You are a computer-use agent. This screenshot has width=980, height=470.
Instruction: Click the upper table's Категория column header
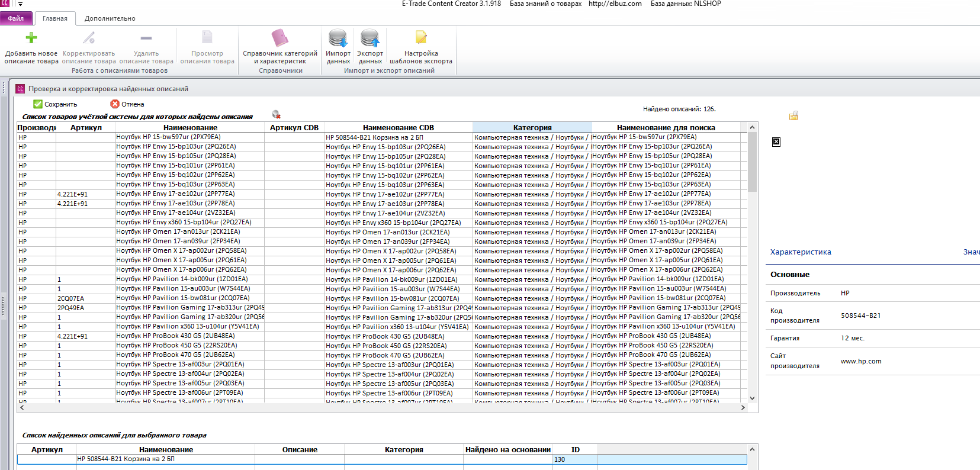532,127
